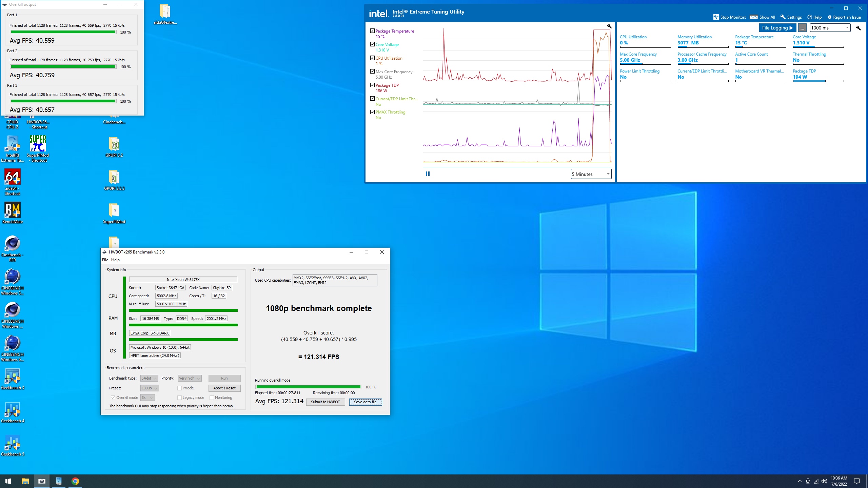868x488 pixels.
Task: Pause the XTU monitoring graph
Action: click(x=428, y=174)
